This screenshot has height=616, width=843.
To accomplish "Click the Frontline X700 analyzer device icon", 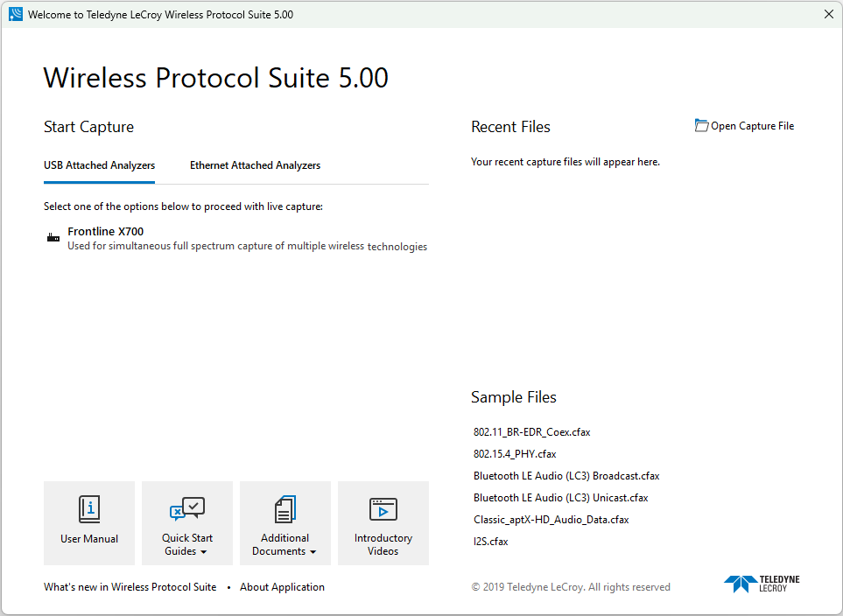I will (53, 238).
